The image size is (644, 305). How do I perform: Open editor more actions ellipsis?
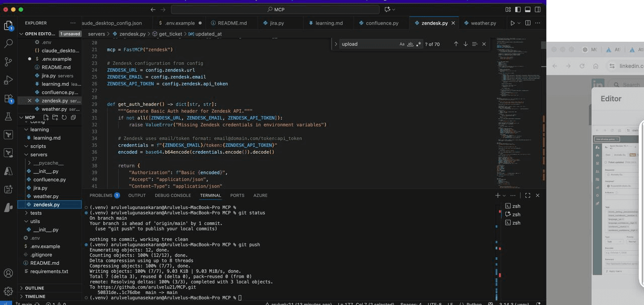point(538,23)
